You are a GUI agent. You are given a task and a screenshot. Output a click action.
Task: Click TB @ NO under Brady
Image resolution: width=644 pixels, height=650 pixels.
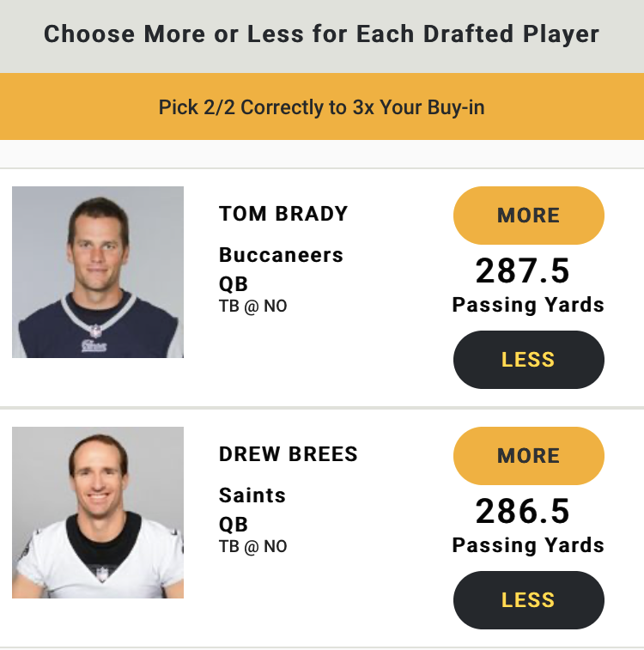252,307
